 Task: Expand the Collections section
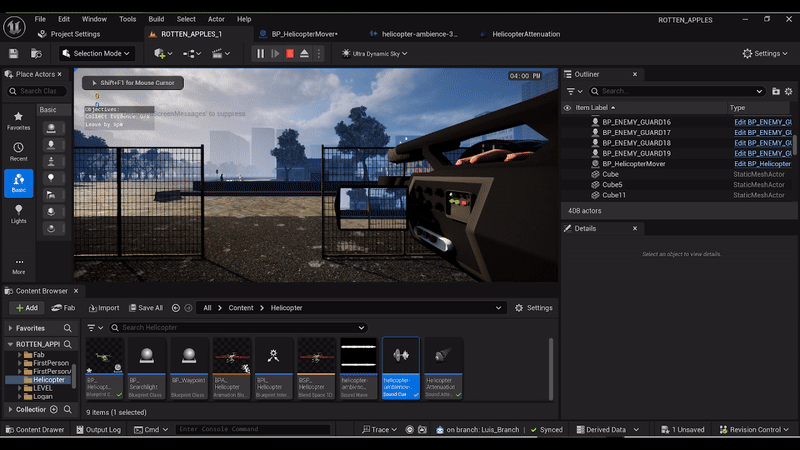click(x=10, y=409)
